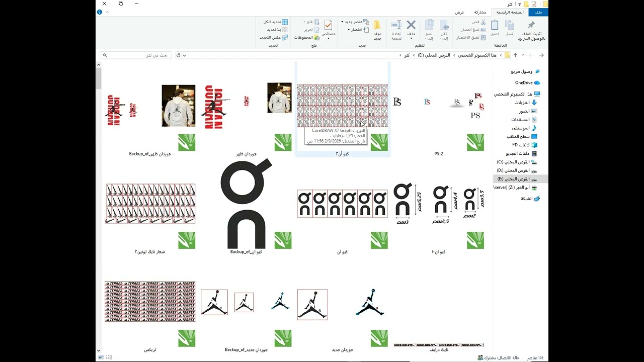
Task: Click History (المحفوظات) in the ribbon
Action: tap(307, 37)
